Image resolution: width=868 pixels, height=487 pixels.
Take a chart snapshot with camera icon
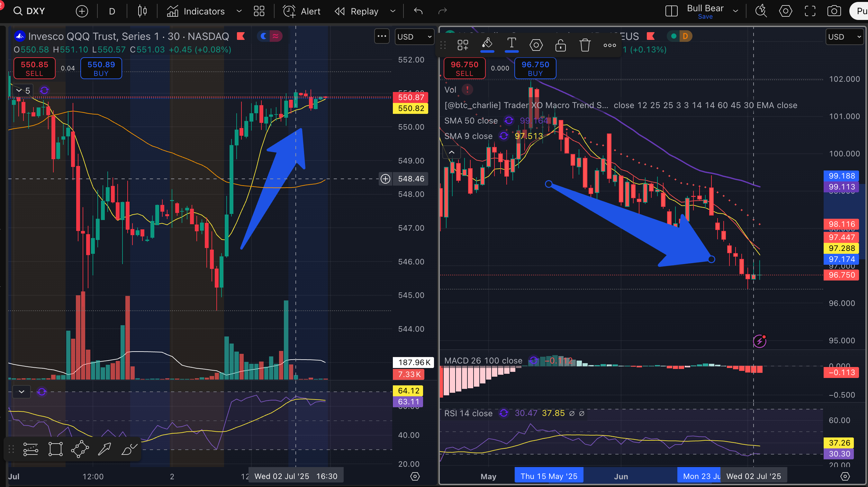[834, 11]
